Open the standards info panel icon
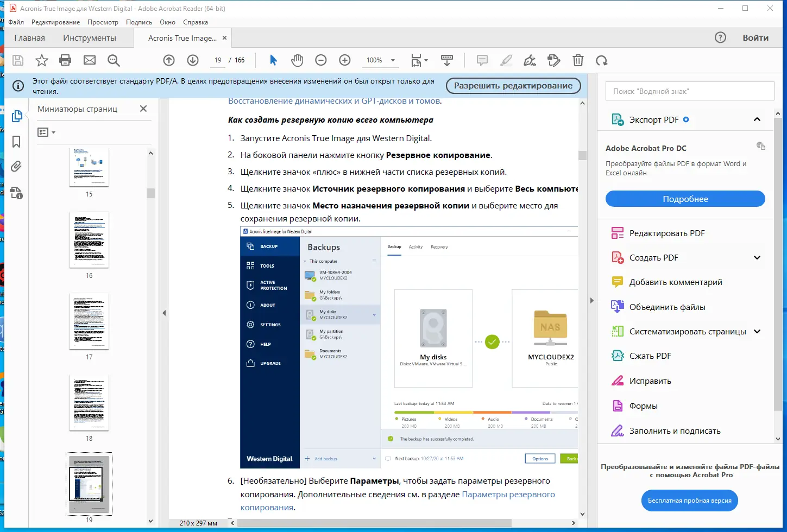This screenshot has width=787, height=532. point(16,192)
